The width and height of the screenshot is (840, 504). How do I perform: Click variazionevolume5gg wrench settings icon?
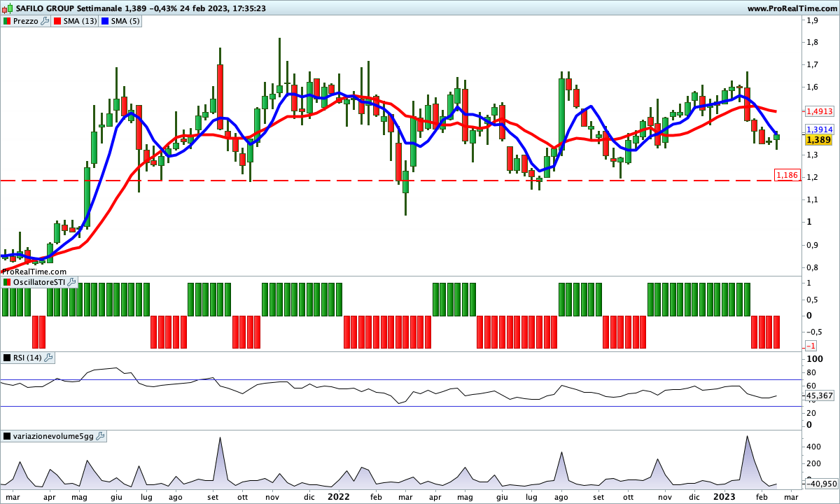tap(100, 436)
